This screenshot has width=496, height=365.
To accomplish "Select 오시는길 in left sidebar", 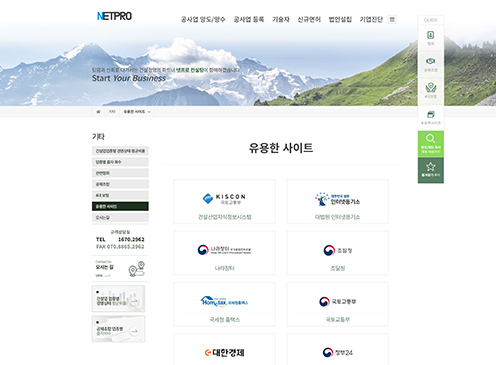I will pyautogui.click(x=120, y=217).
